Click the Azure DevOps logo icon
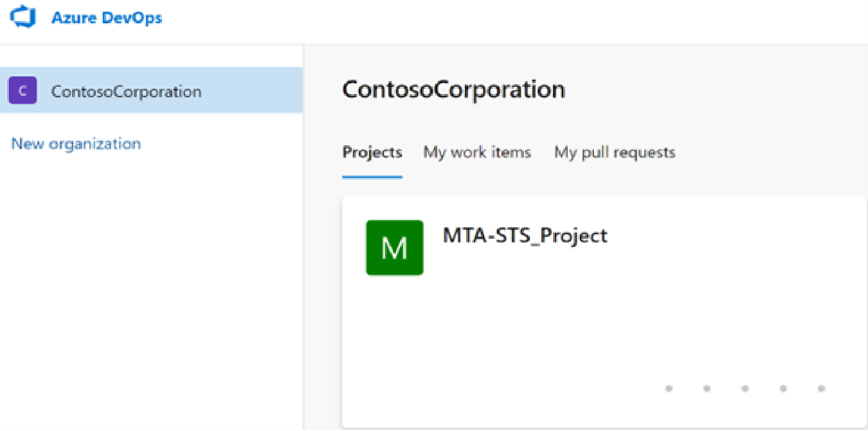This screenshot has width=868, height=431. tap(22, 17)
